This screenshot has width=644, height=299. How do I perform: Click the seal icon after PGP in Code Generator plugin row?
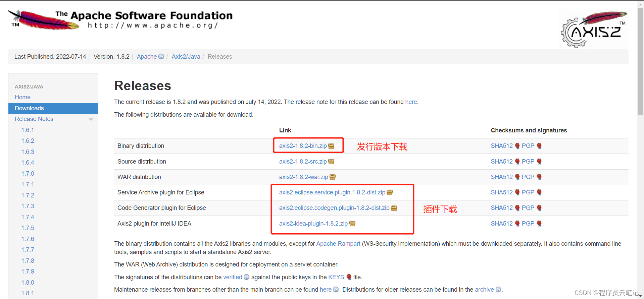pos(539,208)
